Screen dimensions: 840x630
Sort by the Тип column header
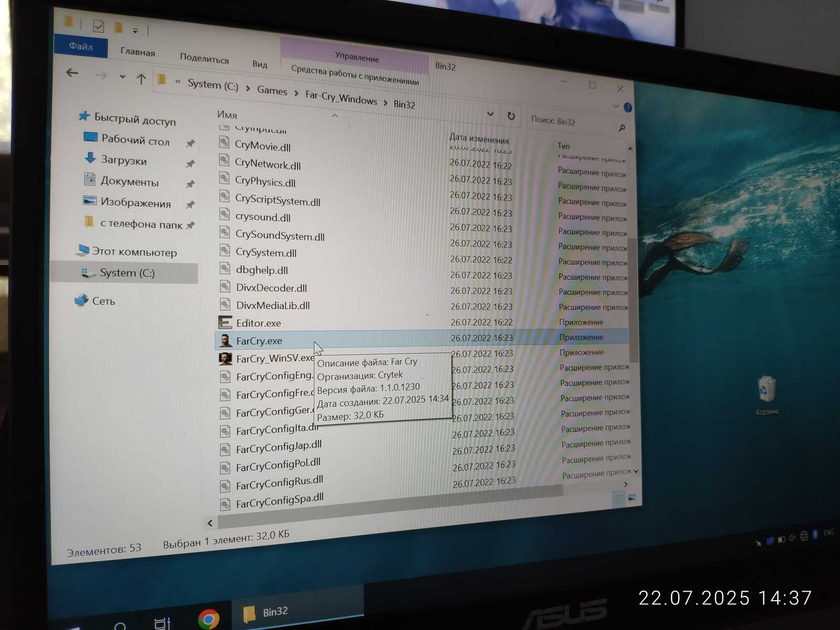point(563,146)
